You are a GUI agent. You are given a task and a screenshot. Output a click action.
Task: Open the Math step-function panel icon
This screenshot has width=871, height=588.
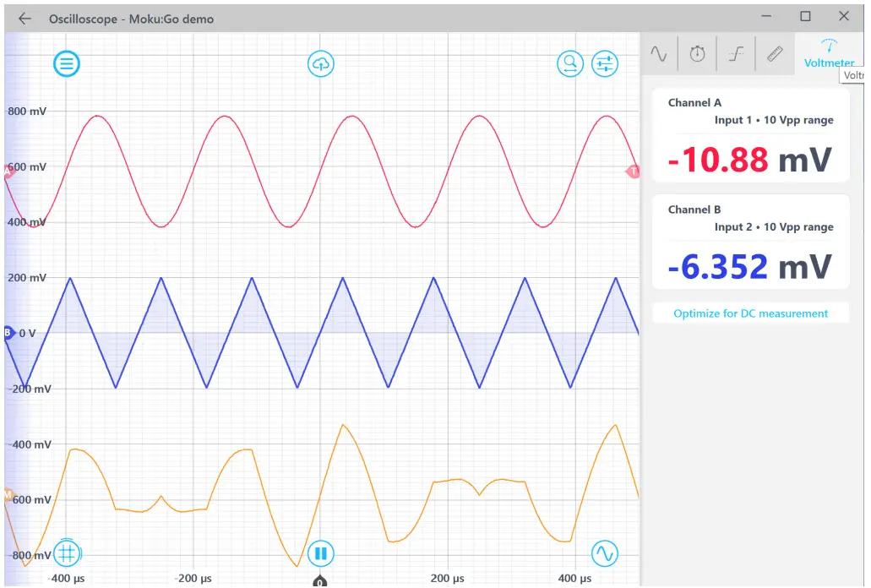coord(735,53)
